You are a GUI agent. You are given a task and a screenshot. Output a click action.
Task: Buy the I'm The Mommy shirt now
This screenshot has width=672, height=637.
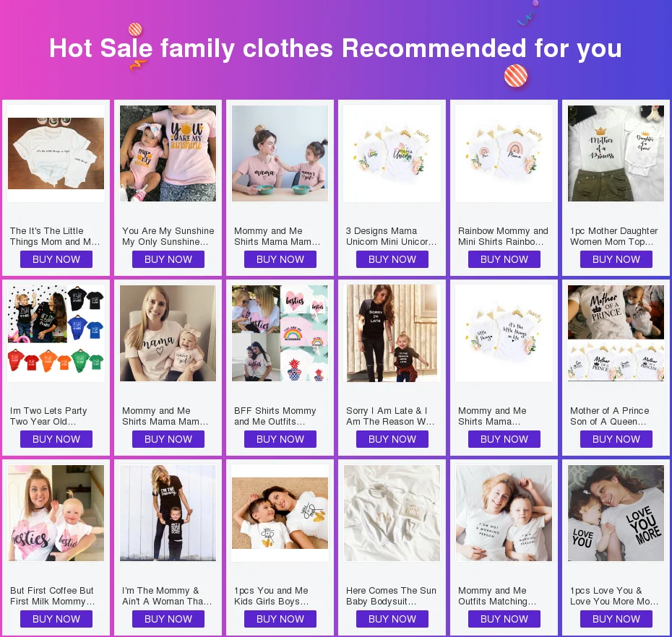point(168,619)
